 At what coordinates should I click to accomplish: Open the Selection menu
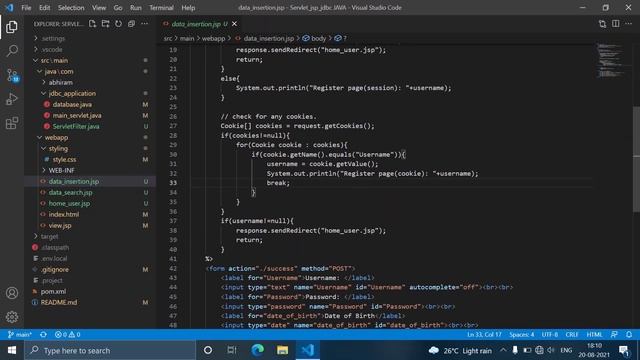tap(71, 8)
